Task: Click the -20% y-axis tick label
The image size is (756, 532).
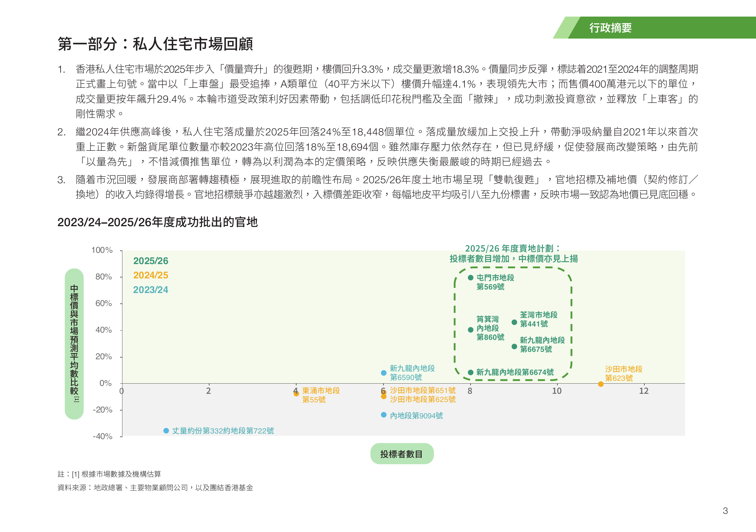Action: pyautogui.click(x=103, y=410)
